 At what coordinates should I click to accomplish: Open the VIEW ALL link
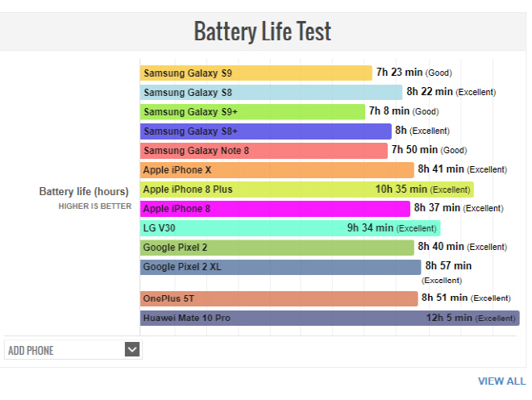point(502,381)
